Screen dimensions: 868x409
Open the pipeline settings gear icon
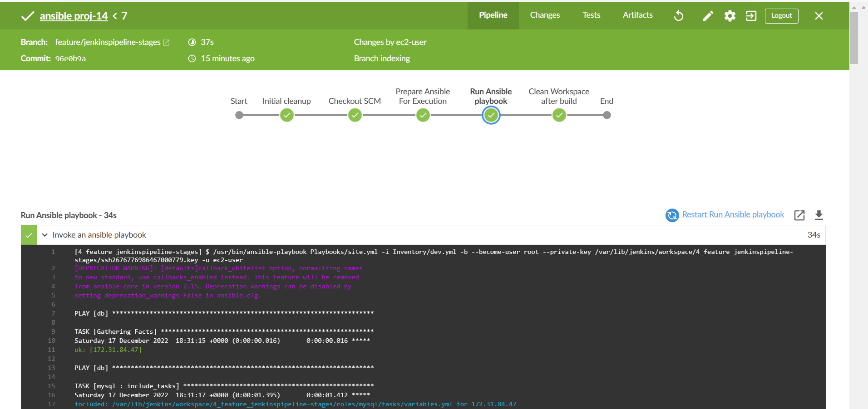tap(730, 16)
